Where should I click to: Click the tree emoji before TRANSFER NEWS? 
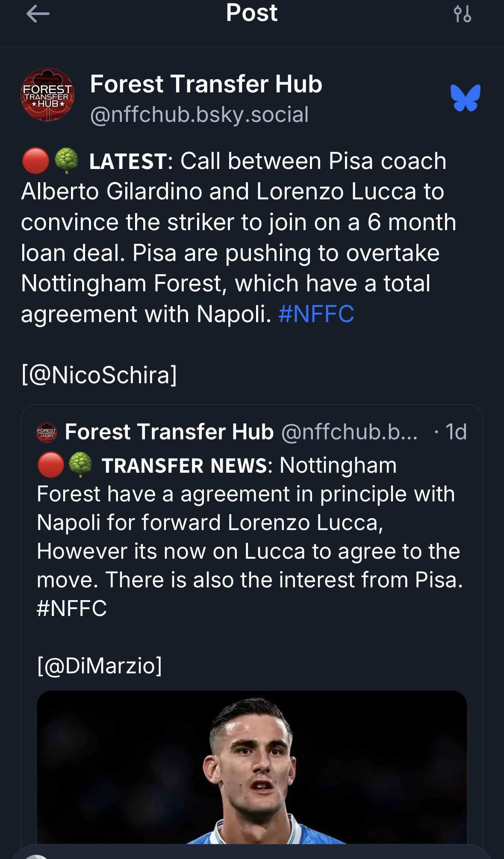click(80, 465)
